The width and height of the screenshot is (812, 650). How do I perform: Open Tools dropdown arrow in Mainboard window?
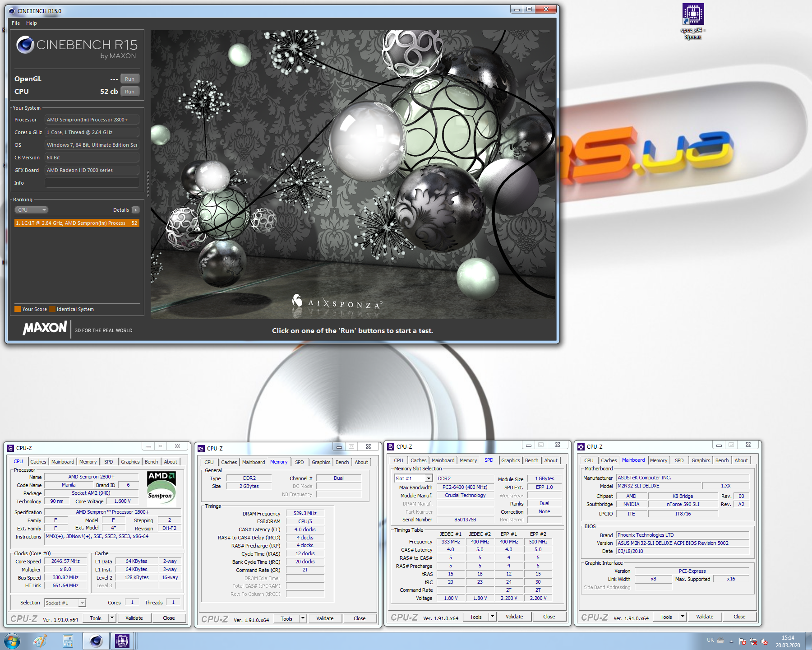683,617
